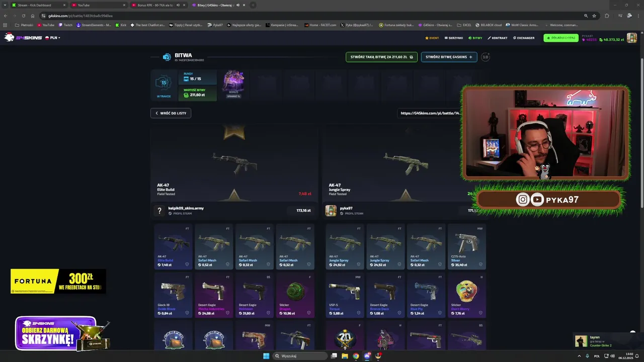644x362 pixels.
Task: Click shield icon on CZ75-Auto Silver card
Action: (x=480, y=264)
